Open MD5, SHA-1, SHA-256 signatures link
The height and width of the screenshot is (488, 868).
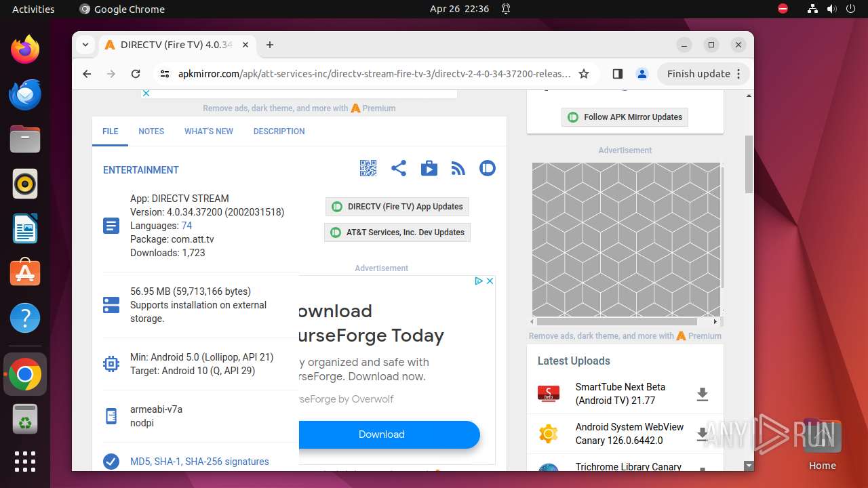[199, 462]
